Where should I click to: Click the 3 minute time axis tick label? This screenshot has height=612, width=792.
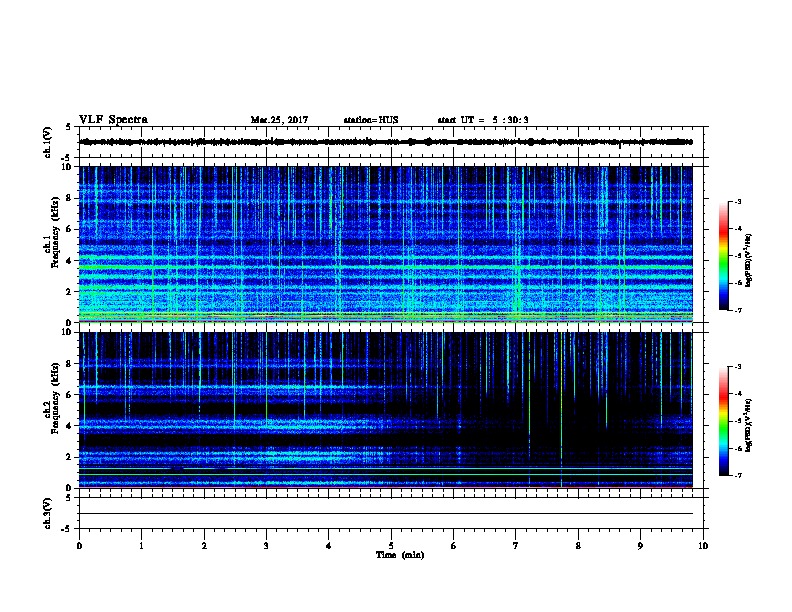point(266,546)
